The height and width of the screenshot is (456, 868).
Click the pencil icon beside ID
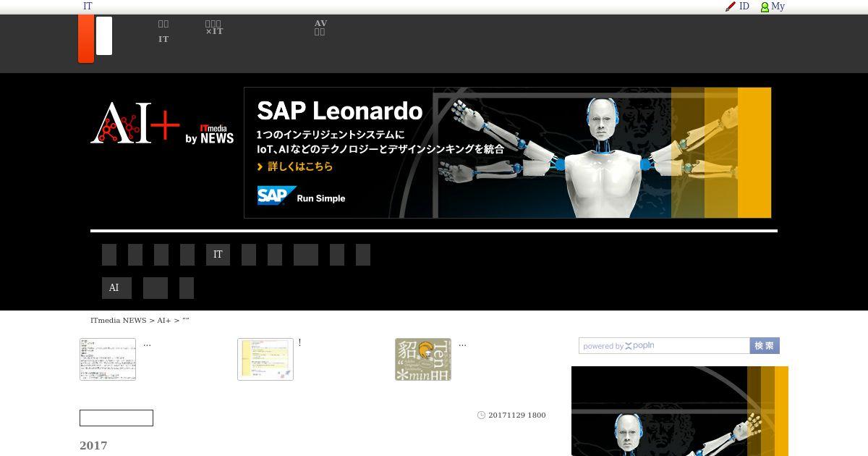coord(731,7)
